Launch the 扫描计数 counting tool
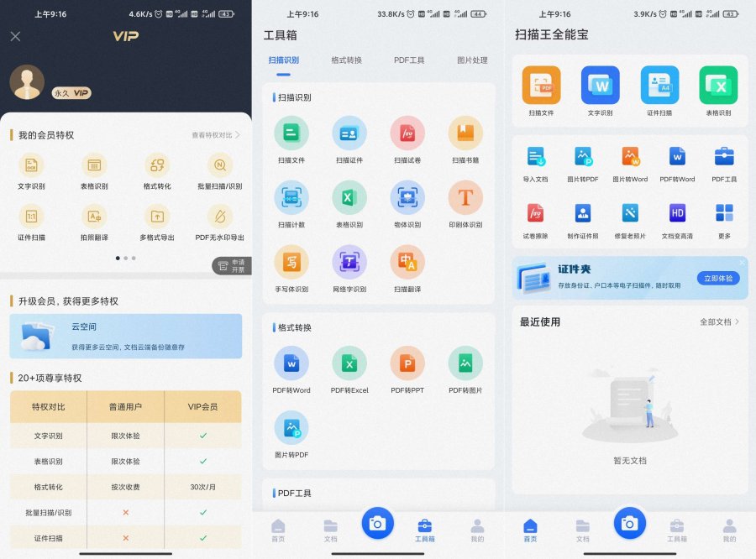 (291, 198)
